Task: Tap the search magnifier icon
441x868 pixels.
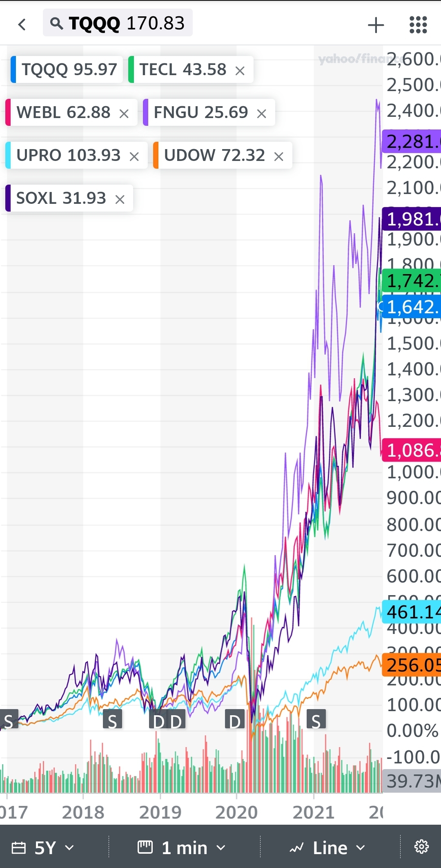Action: (56, 24)
